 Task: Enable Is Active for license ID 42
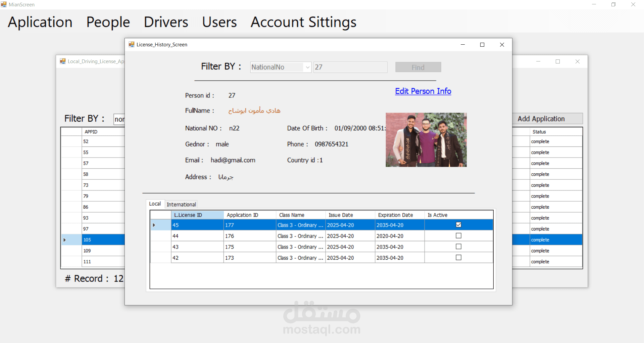pyautogui.click(x=458, y=257)
